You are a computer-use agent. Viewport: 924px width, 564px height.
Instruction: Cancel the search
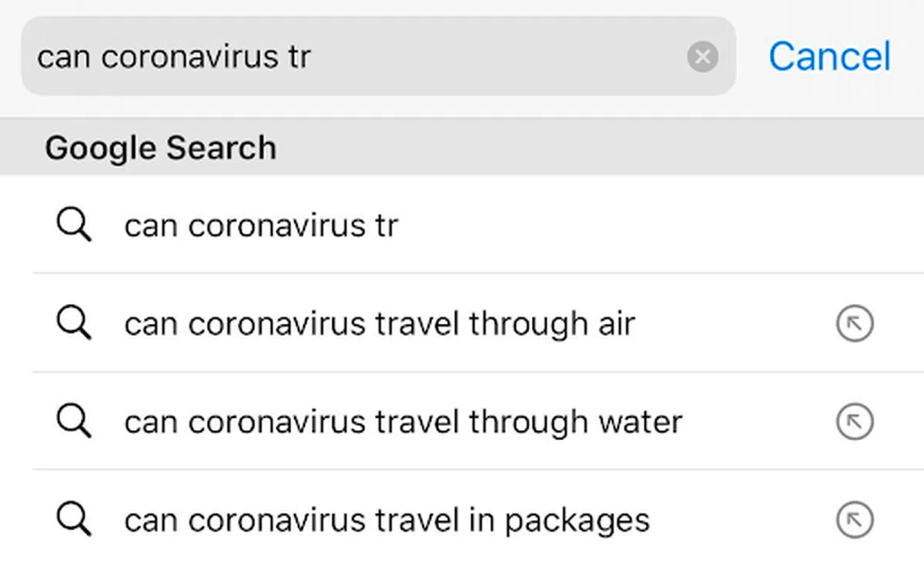829,57
